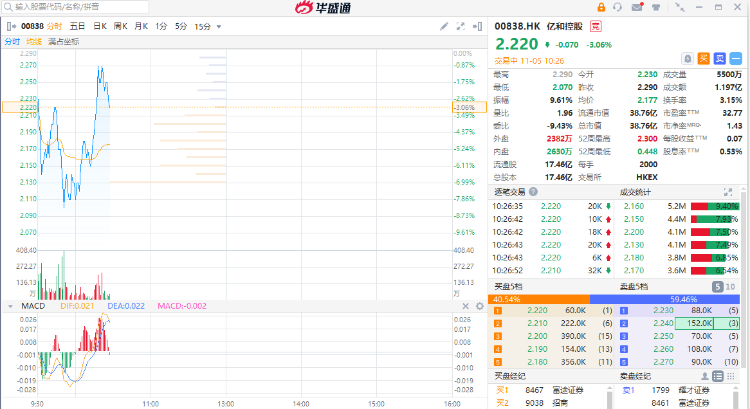This screenshot has width=750, height=409.
Task: Open the skin theme shirt icon
Action: [654, 7]
